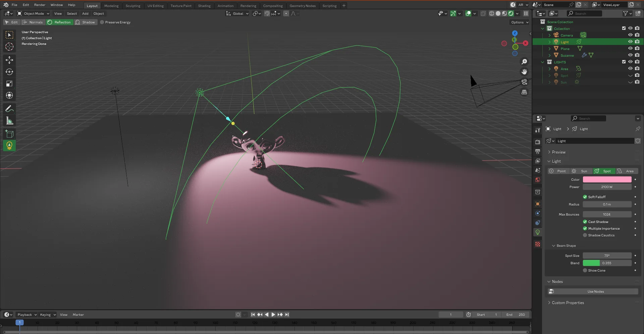
Task: Toggle the Soft Falloff checkbox
Action: [585, 197]
